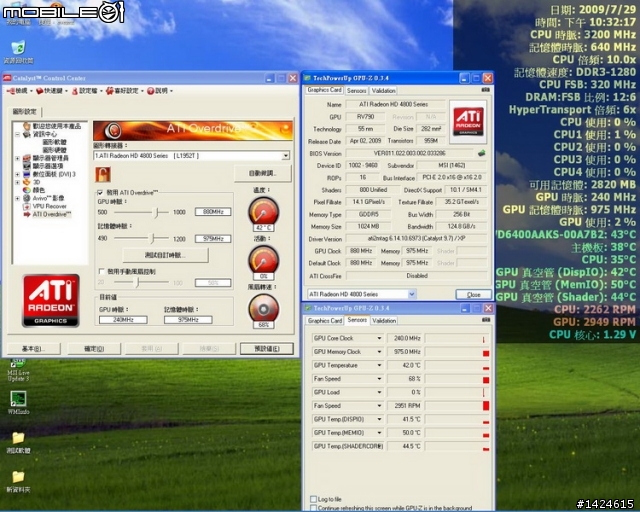Open the Recycle Bin desktop icon
The image size is (640, 512).
pos(18,52)
